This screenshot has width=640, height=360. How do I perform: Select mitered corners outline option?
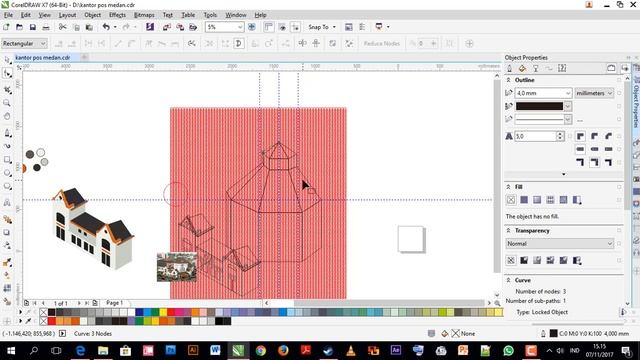pyautogui.click(x=580, y=136)
